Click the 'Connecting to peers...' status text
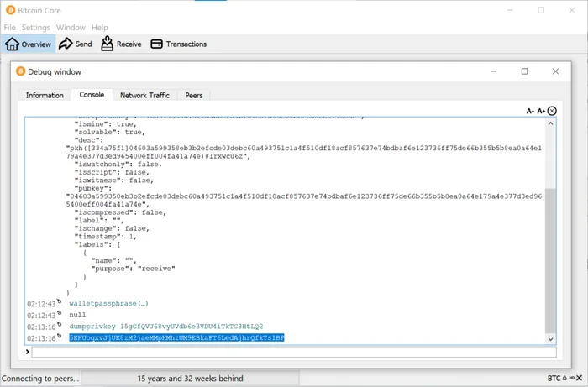588x387 pixels. tap(40, 379)
